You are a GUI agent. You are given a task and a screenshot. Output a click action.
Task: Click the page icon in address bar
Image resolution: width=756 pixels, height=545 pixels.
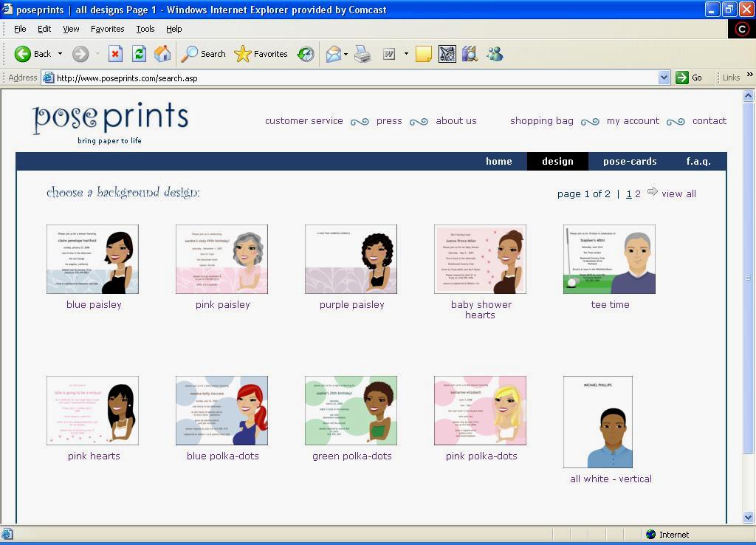tap(48, 78)
